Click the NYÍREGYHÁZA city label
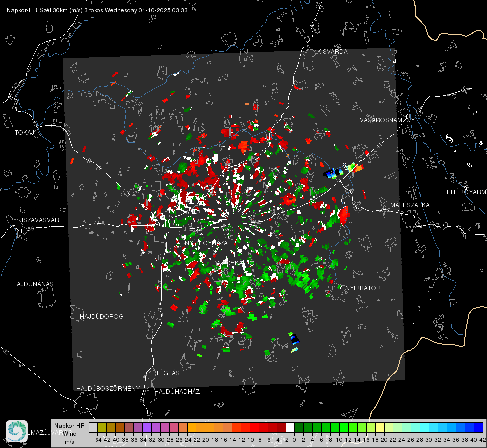 coord(206,243)
